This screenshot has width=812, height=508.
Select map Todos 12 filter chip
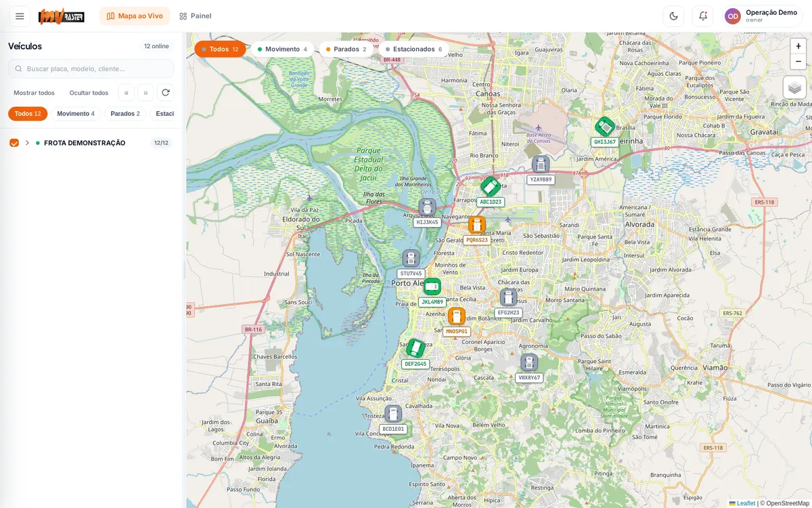(220, 49)
